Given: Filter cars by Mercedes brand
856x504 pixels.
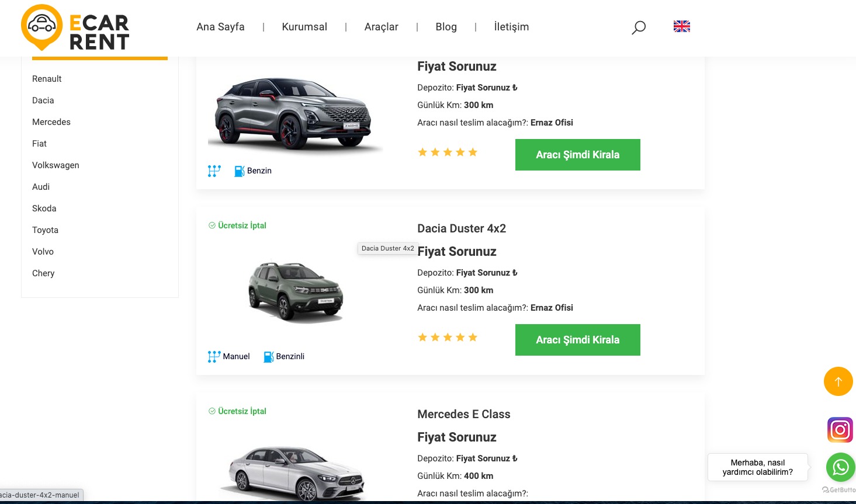Looking at the screenshot, I should [x=51, y=122].
